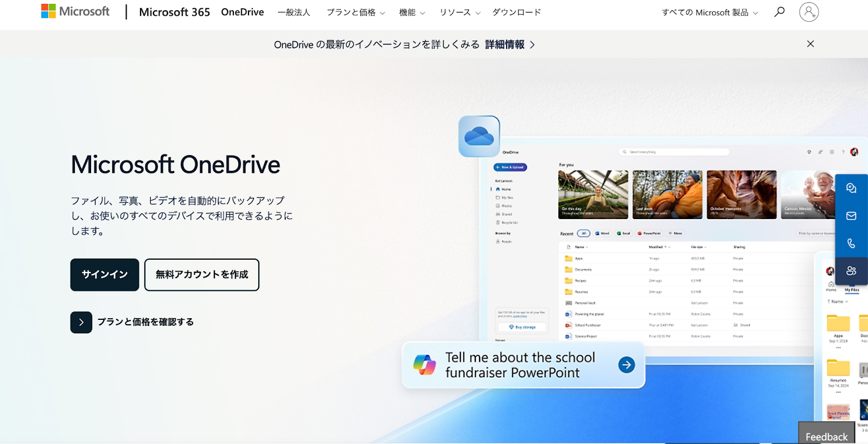The height and width of the screenshot is (444, 868).
Task: Click the Last week photo thumbnail
Action: [667, 195]
